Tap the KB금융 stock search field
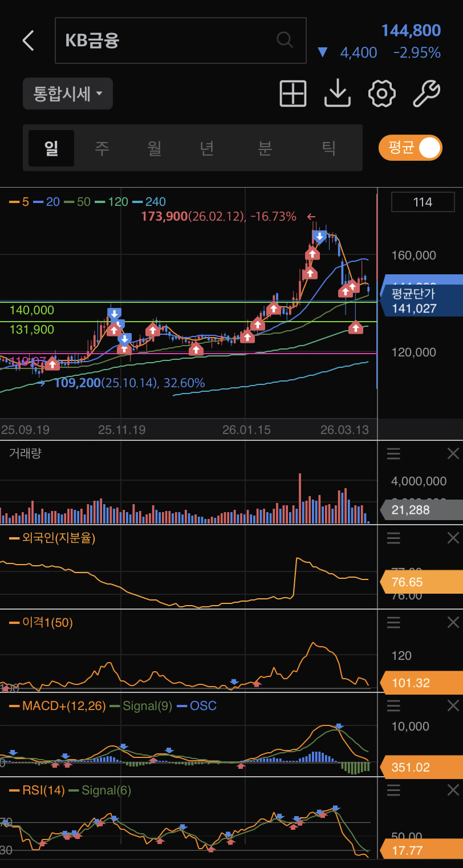 pos(181,40)
